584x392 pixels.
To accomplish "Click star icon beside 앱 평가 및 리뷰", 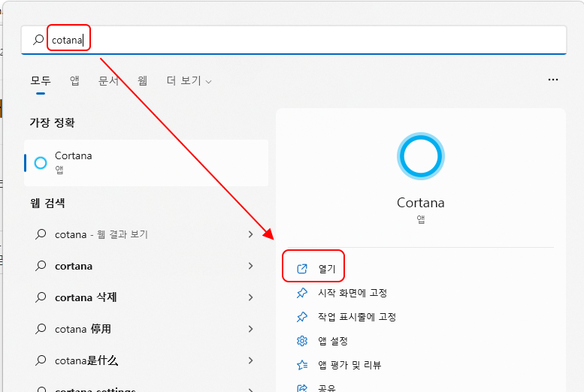I will [302, 365].
